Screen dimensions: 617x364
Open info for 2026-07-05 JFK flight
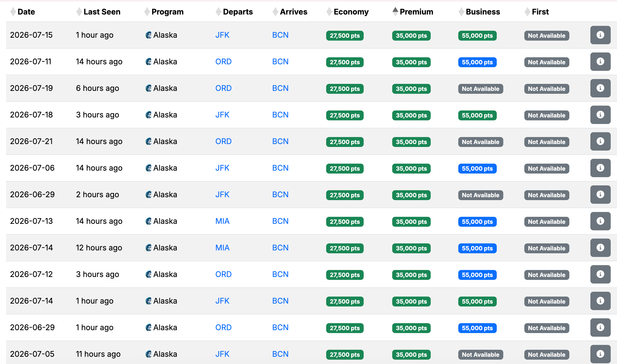(x=600, y=354)
